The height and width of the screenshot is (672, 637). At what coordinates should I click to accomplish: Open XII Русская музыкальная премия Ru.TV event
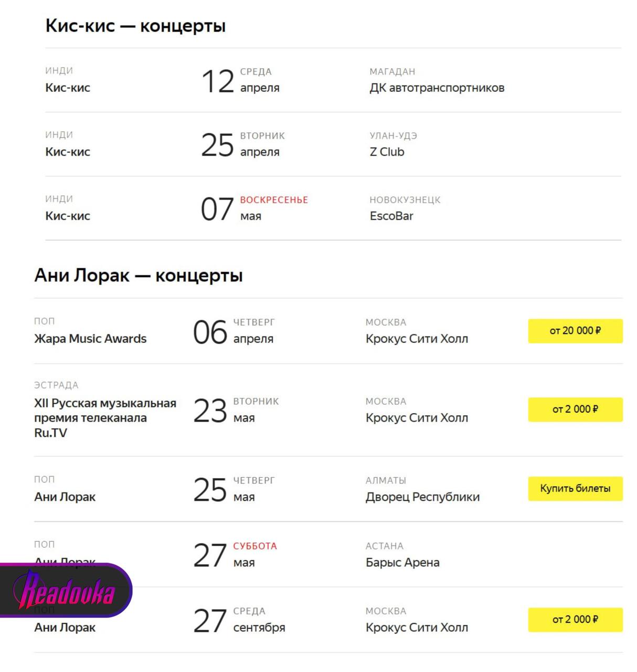point(105,418)
